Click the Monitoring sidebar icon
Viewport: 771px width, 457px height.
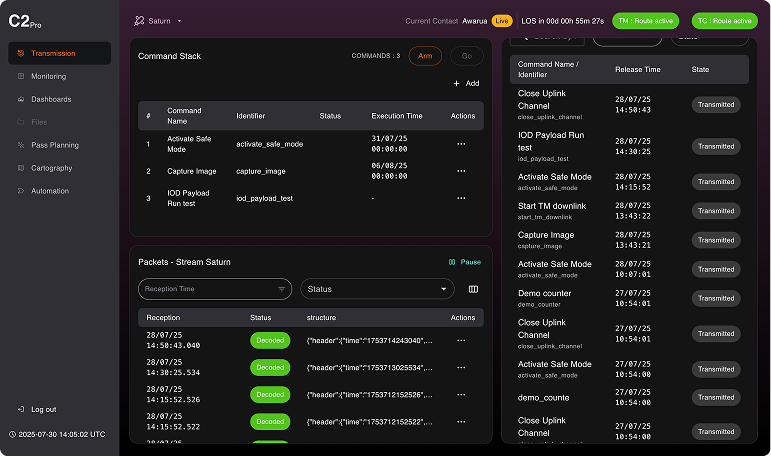(x=21, y=76)
